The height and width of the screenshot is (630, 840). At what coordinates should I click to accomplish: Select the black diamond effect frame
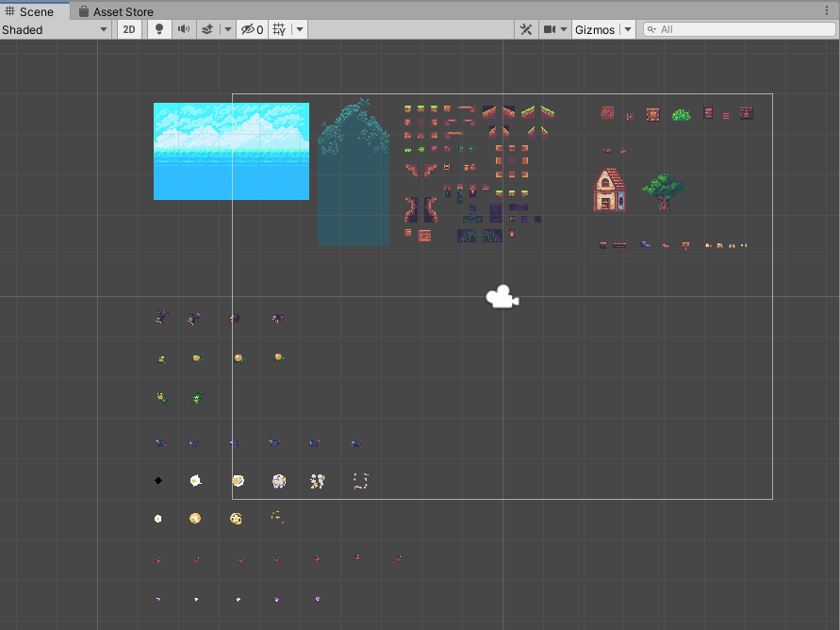pyautogui.click(x=158, y=481)
